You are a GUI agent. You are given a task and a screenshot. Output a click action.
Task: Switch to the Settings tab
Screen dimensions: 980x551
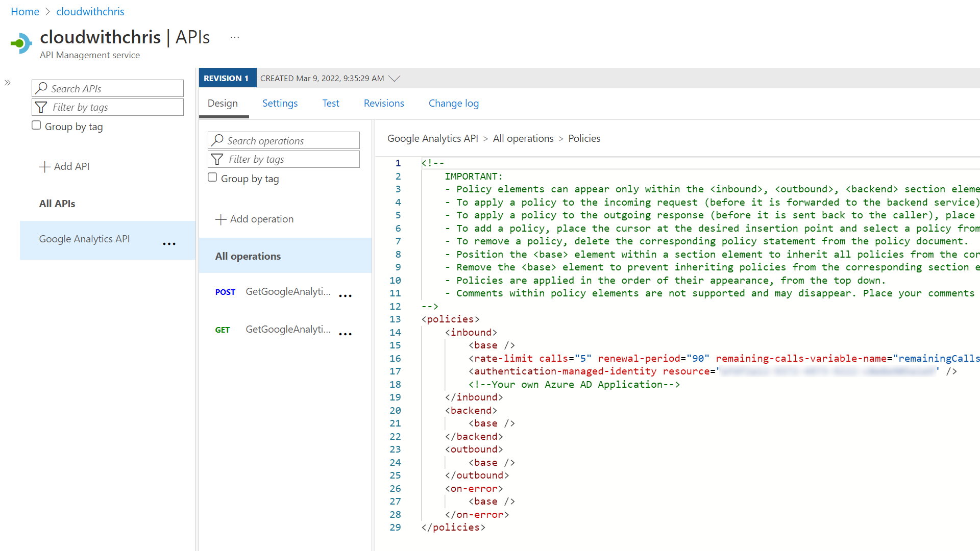click(x=280, y=103)
